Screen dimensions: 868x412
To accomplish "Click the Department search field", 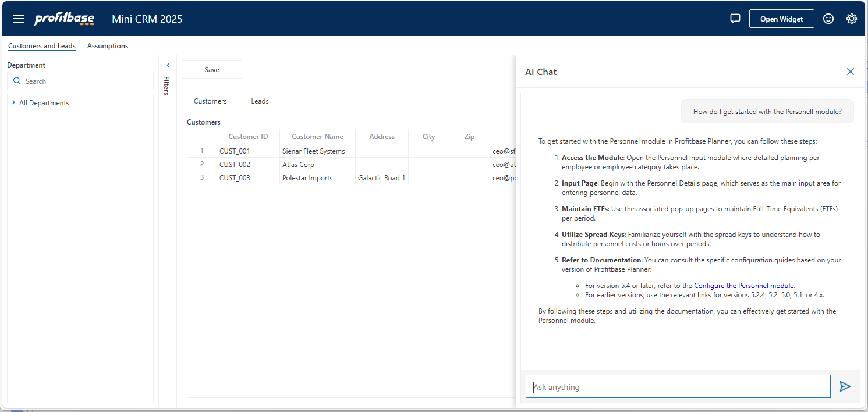I will pyautogui.click(x=80, y=81).
